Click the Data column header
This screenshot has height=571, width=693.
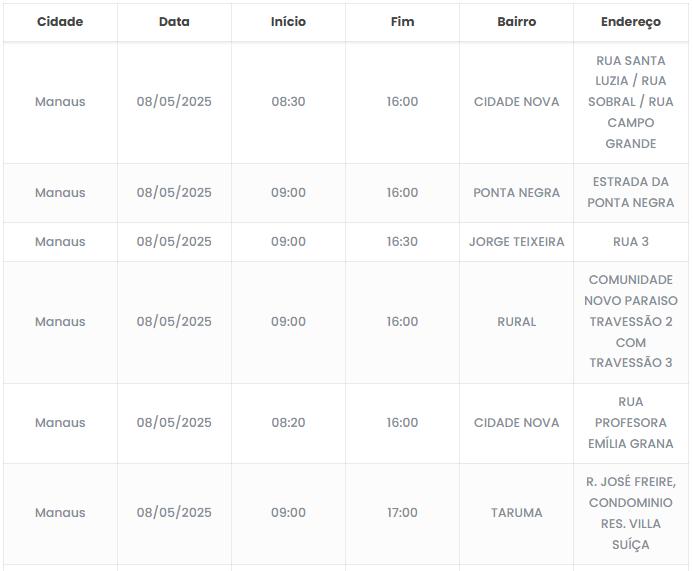(x=174, y=21)
